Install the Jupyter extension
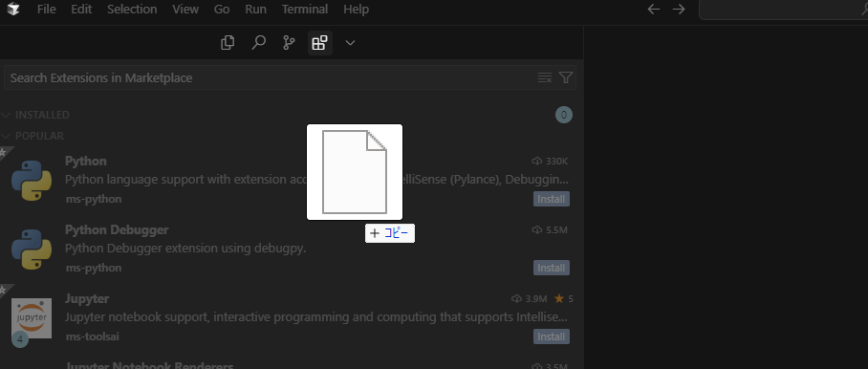Image resolution: width=868 pixels, height=369 pixels. pos(552,336)
